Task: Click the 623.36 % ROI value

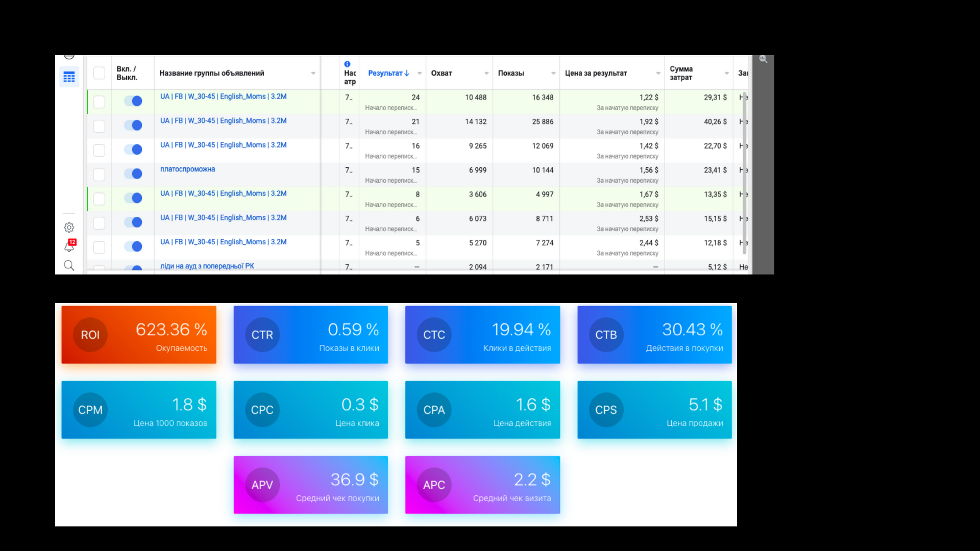Action: (171, 330)
